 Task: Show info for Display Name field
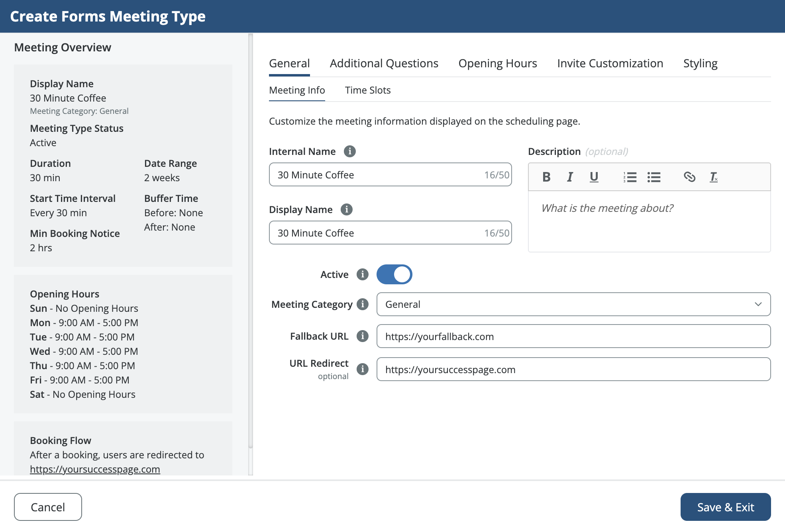pos(346,209)
